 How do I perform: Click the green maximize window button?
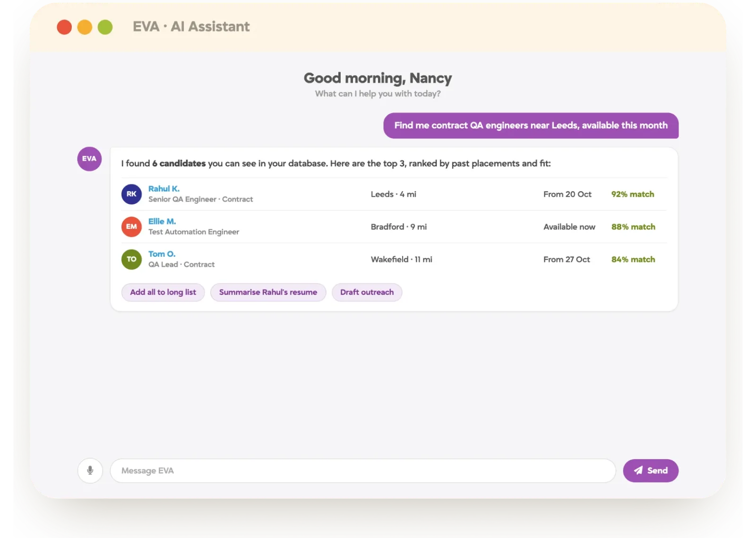(105, 27)
